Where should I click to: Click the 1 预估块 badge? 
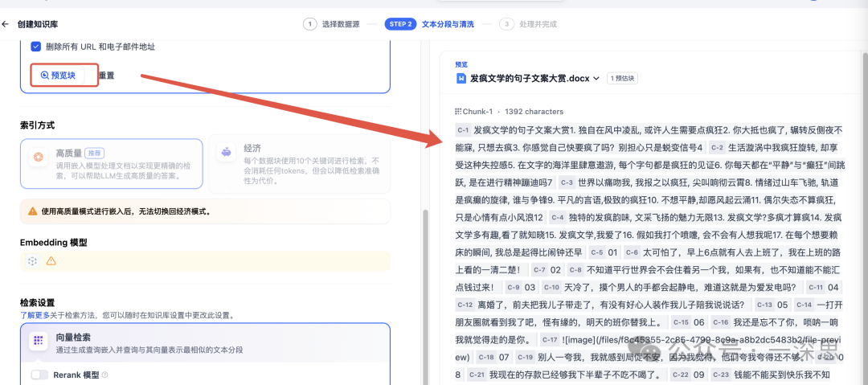pyautogui.click(x=623, y=78)
